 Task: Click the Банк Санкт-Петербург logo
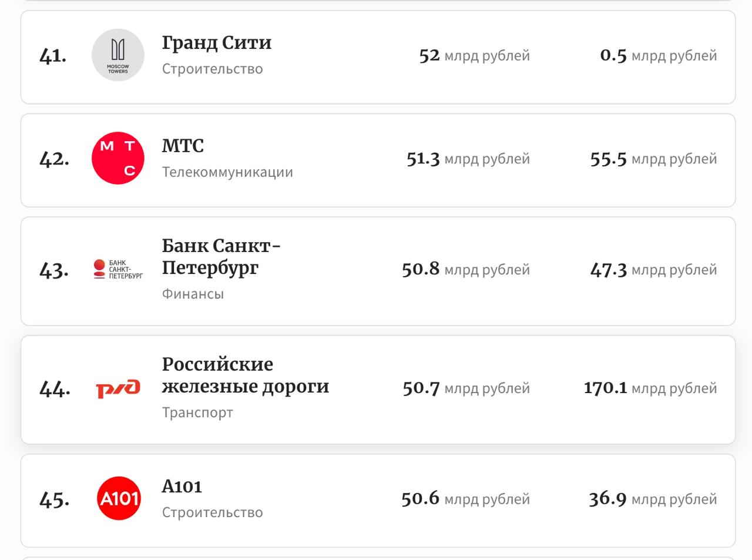coord(118,269)
